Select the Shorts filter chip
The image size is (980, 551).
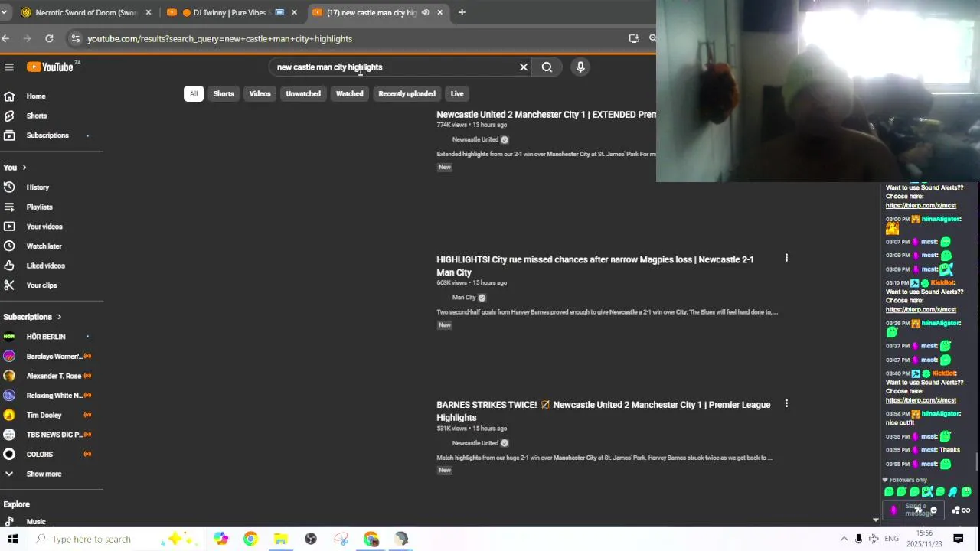coord(224,94)
